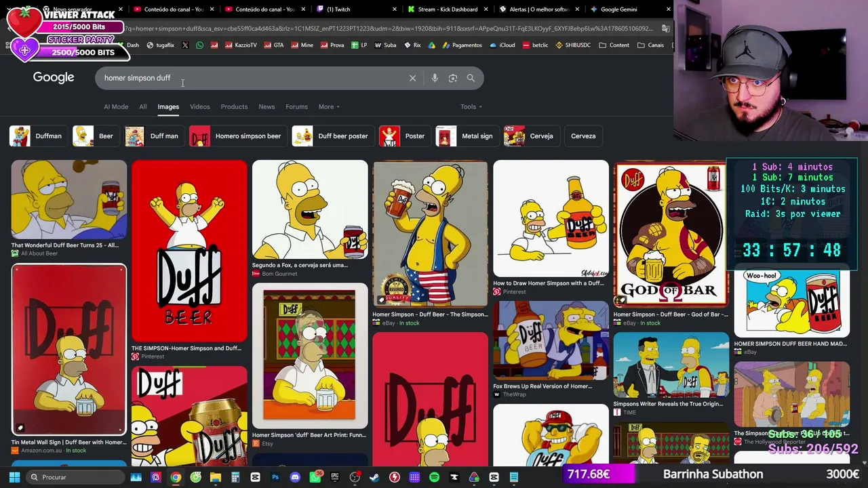
Task: Open the Content bookmarks folder
Action: 614,45
